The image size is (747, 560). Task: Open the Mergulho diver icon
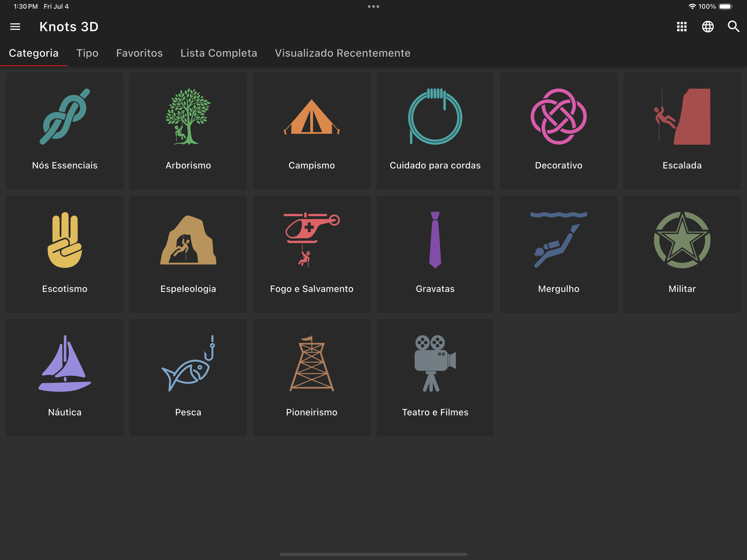[558, 240]
